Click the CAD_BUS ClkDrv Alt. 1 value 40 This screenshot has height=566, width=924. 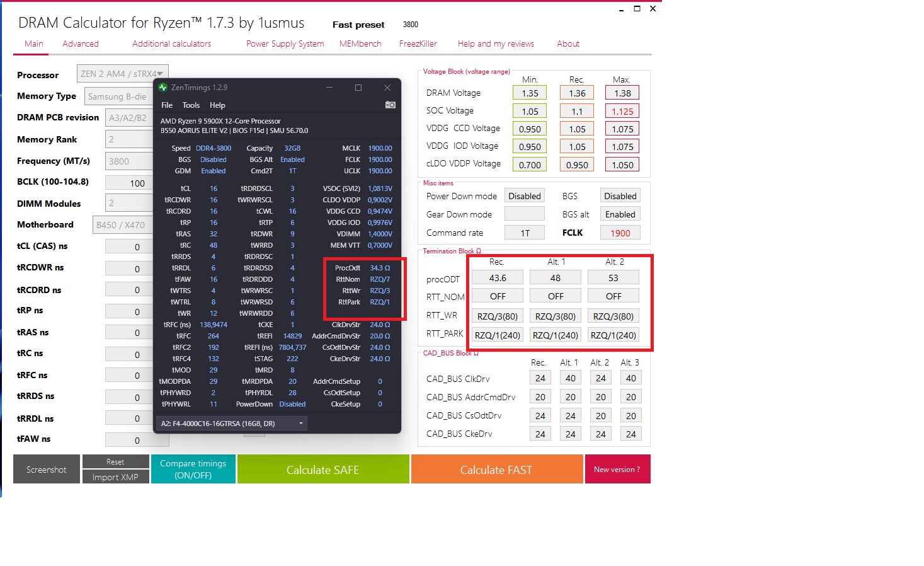point(571,378)
